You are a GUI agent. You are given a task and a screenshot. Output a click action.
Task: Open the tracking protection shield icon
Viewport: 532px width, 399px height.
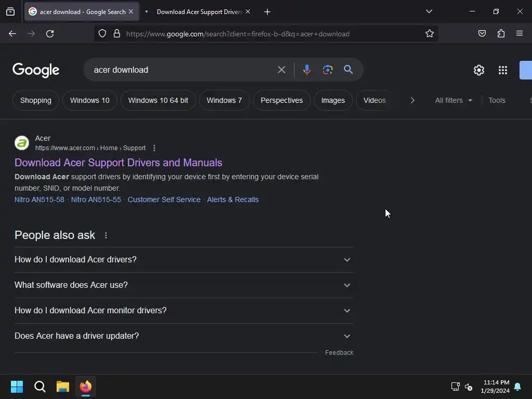[x=102, y=34]
